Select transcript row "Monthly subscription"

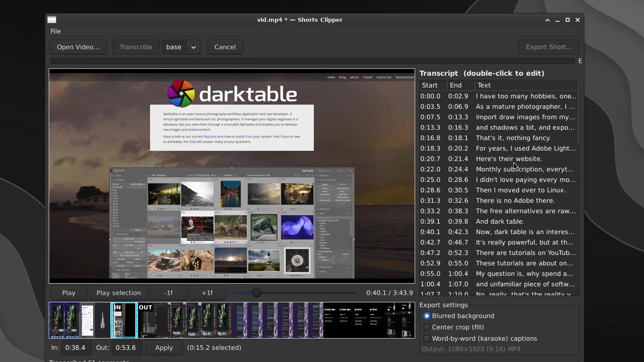[x=498, y=169]
